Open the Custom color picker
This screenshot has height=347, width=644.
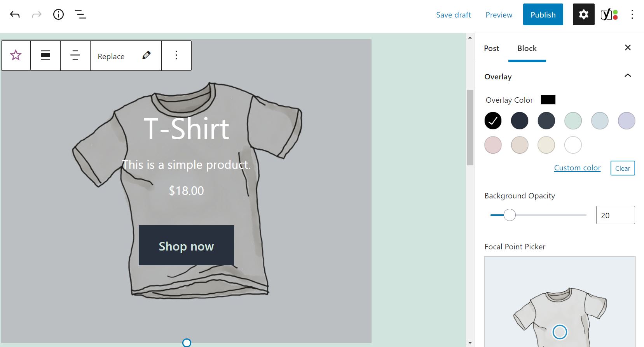coord(577,168)
